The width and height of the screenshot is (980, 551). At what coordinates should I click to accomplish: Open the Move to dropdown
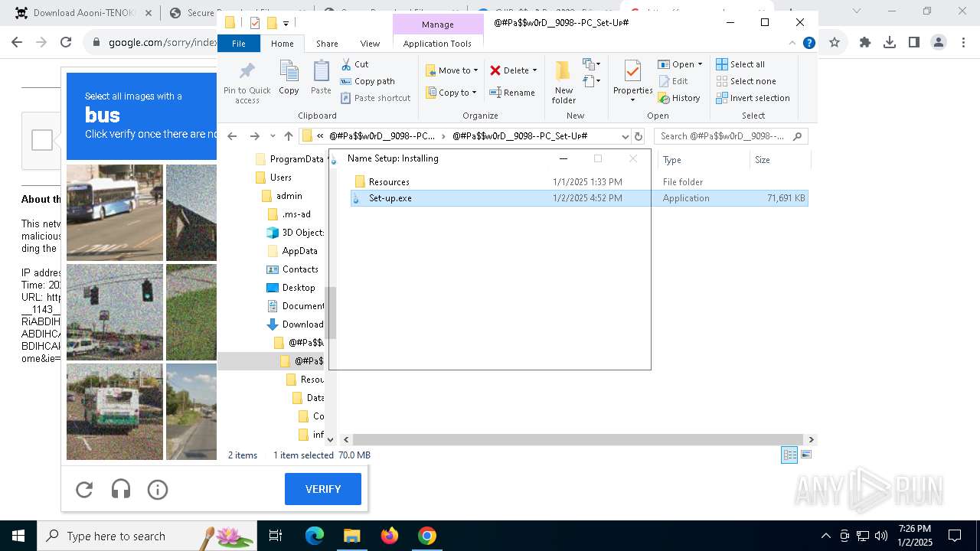click(x=452, y=70)
